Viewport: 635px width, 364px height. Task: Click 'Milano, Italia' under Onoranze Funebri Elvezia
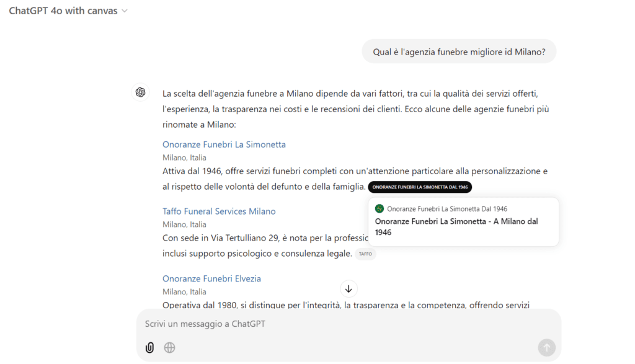184,291
